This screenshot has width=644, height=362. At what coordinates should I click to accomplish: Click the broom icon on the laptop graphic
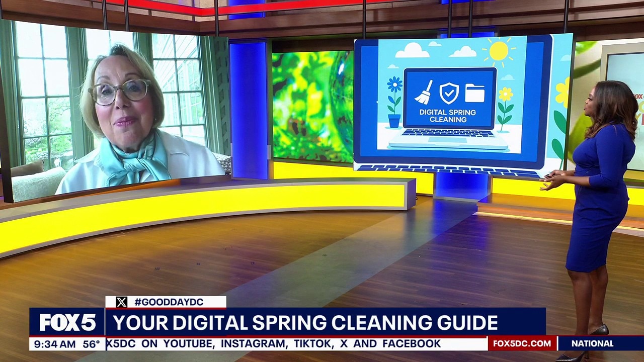click(424, 92)
